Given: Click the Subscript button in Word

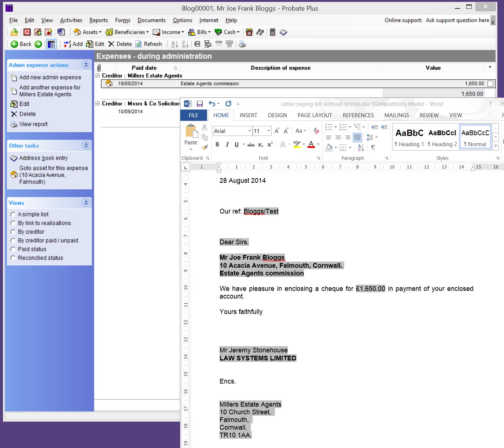Looking at the screenshot, I should click(x=261, y=145).
